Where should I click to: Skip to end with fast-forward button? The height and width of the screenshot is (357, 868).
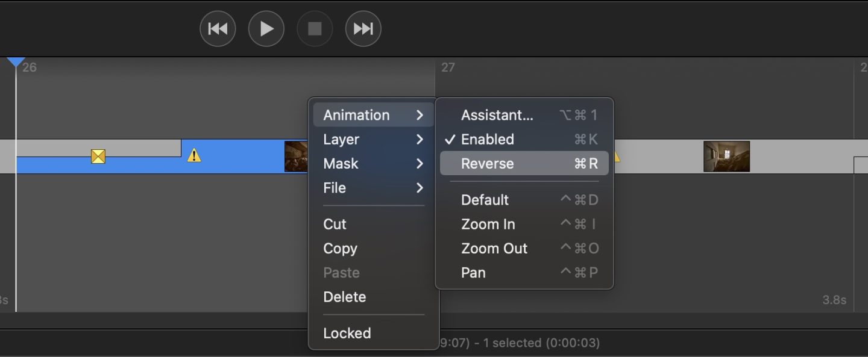pyautogui.click(x=363, y=29)
